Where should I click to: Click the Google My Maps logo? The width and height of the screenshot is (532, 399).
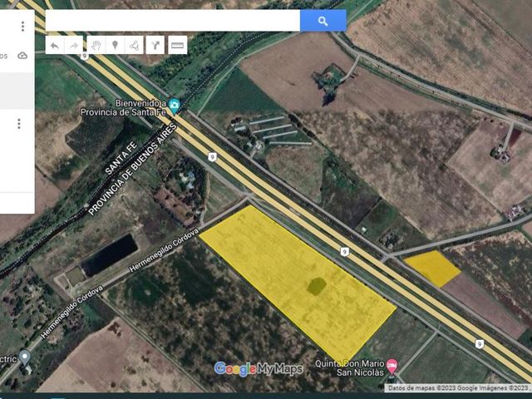(259, 369)
